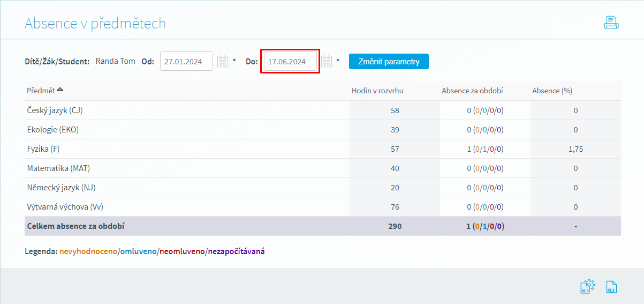644x304 pixels.
Task: Click Výtvarná výchova (Vv) subject
Action: coord(64,207)
